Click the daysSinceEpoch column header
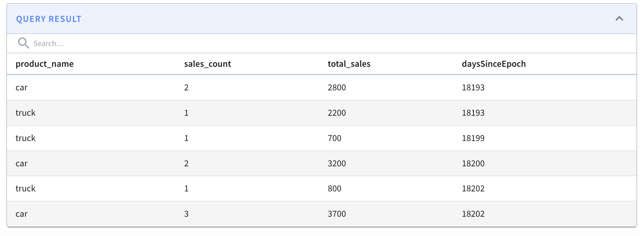Viewport: 644px width, 236px height. tap(493, 64)
